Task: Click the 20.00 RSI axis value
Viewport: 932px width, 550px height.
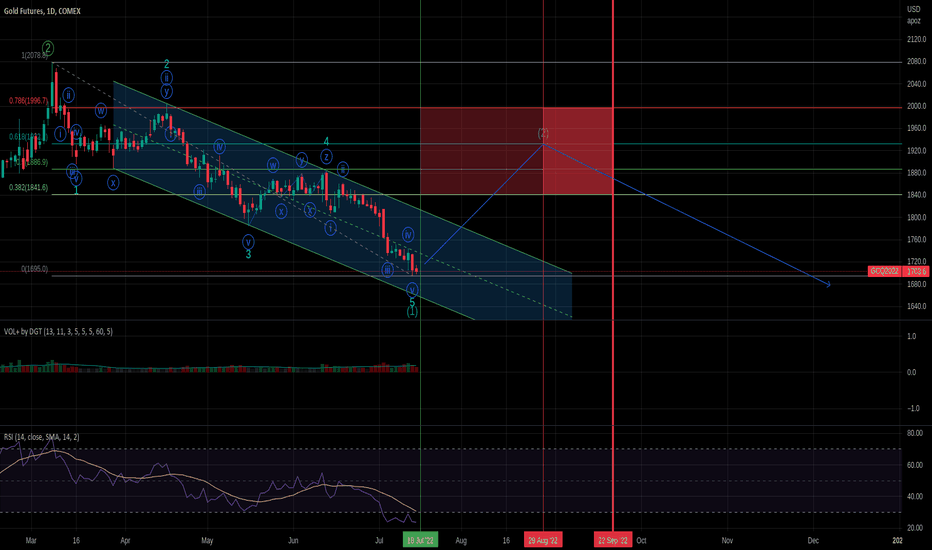Action: (915, 527)
